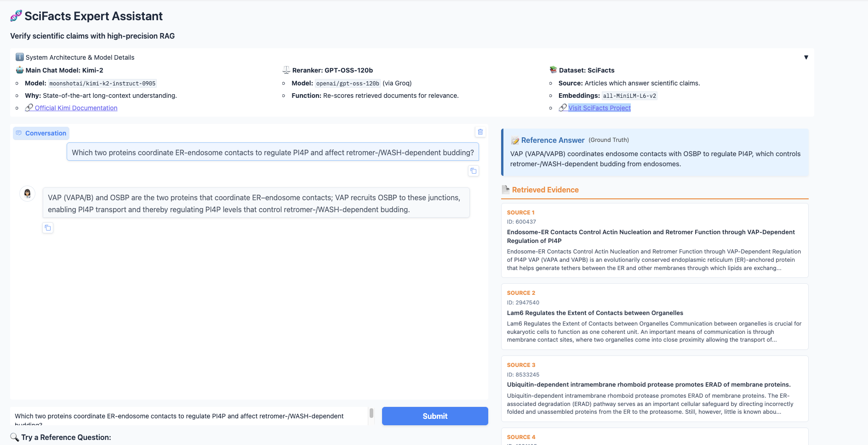Toggle the System Architecture & Model Details header
868x445 pixels.
pyautogui.click(x=80, y=57)
